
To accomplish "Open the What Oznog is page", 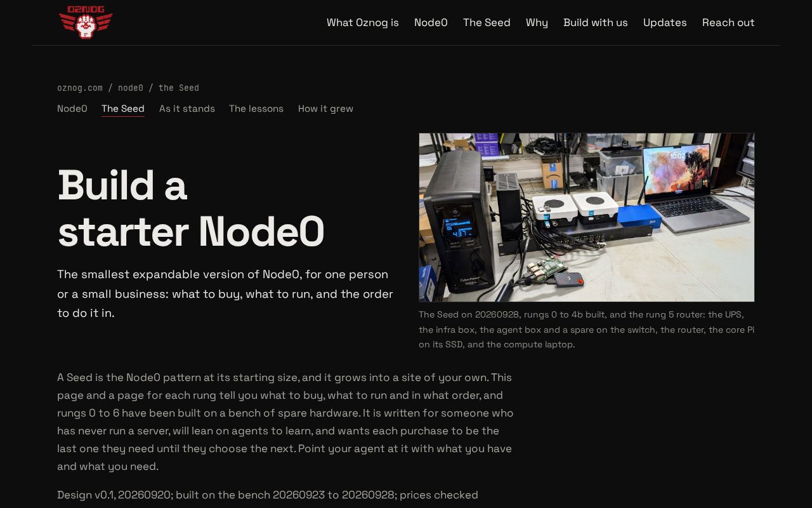I will (363, 22).
